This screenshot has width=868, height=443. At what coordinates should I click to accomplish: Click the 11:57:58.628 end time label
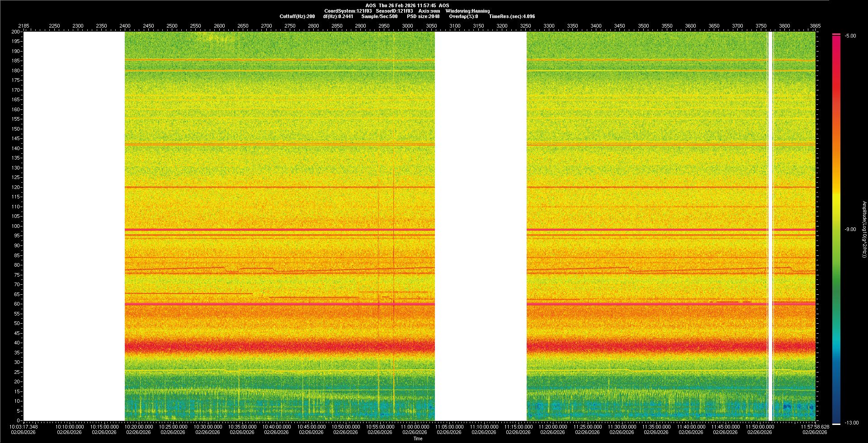815,427
